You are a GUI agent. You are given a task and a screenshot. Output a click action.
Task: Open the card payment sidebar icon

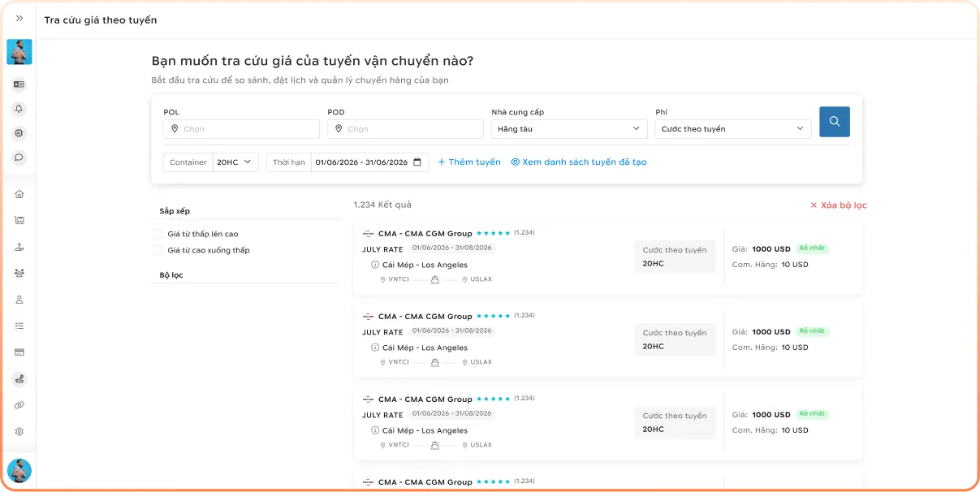point(19,352)
